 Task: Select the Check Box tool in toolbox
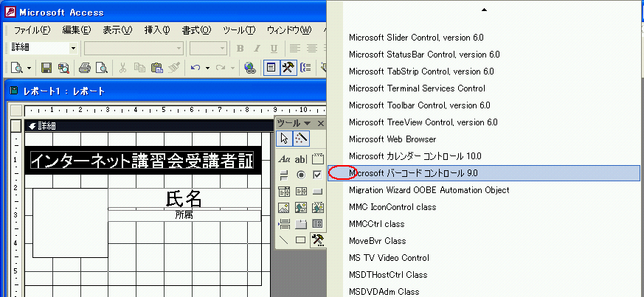click(x=318, y=175)
